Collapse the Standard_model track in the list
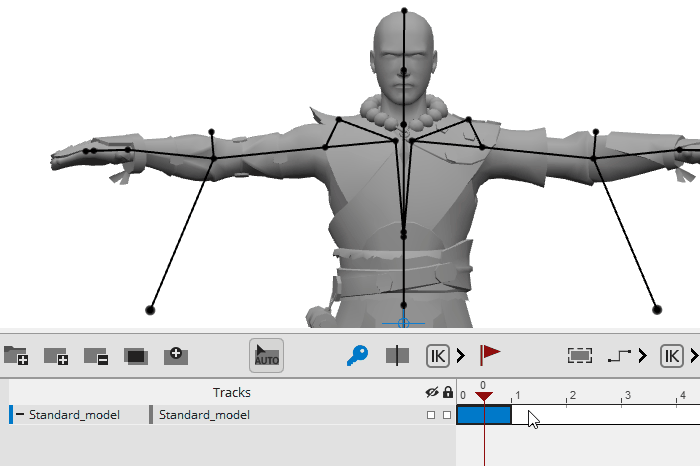Image resolution: width=700 pixels, height=466 pixels. [x=20, y=414]
